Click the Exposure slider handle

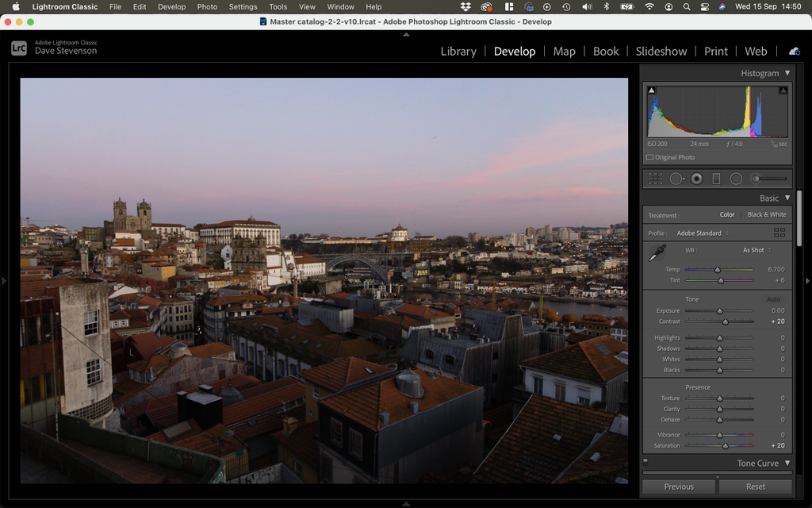pos(719,311)
